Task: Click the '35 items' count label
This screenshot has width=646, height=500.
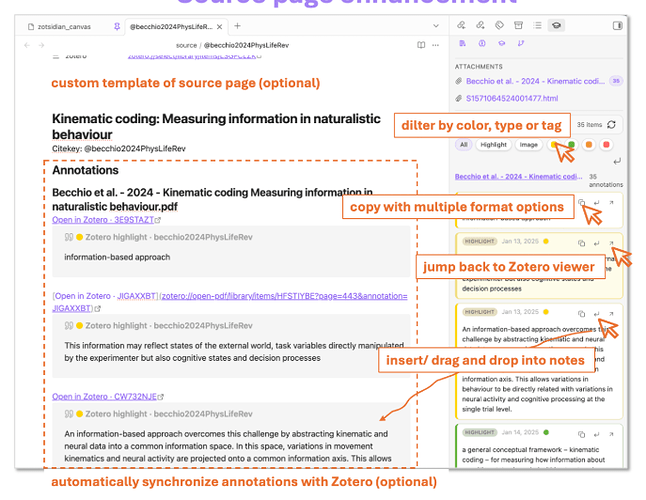Action: pyautogui.click(x=589, y=124)
